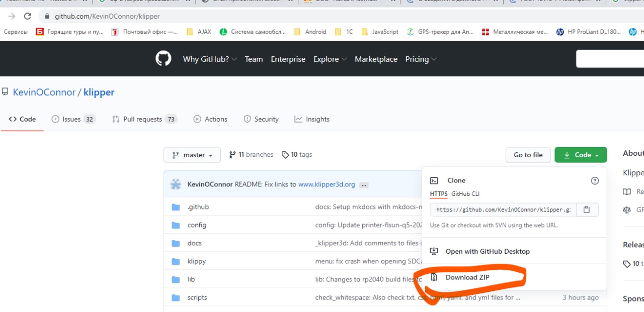Viewport: 644px width, 312px height.
Task: Open Горящие туры bookmark
Action: pyautogui.click(x=69, y=32)
